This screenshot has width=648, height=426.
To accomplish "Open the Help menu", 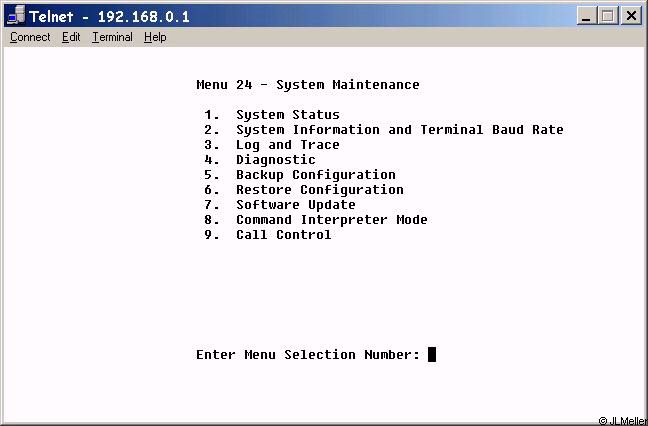I will (155, 37).
